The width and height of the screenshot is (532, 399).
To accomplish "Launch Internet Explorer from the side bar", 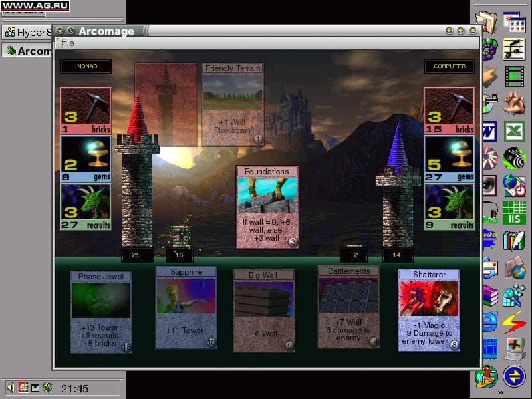I will point(490,323).
